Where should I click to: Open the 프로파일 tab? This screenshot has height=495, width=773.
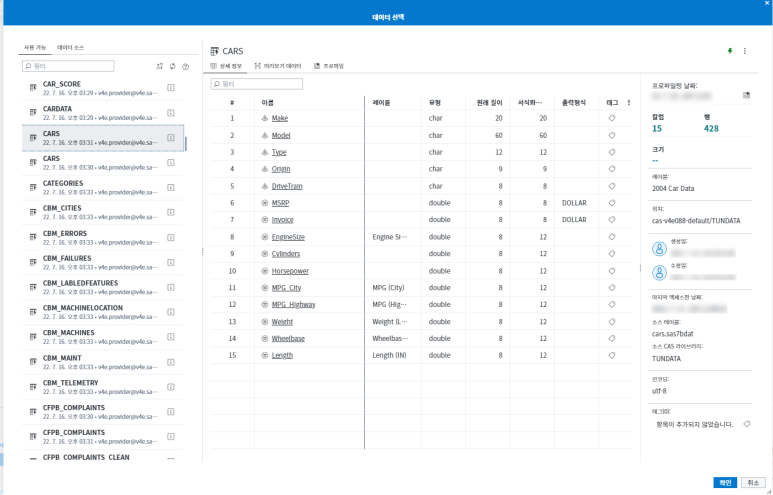[329, 66]
